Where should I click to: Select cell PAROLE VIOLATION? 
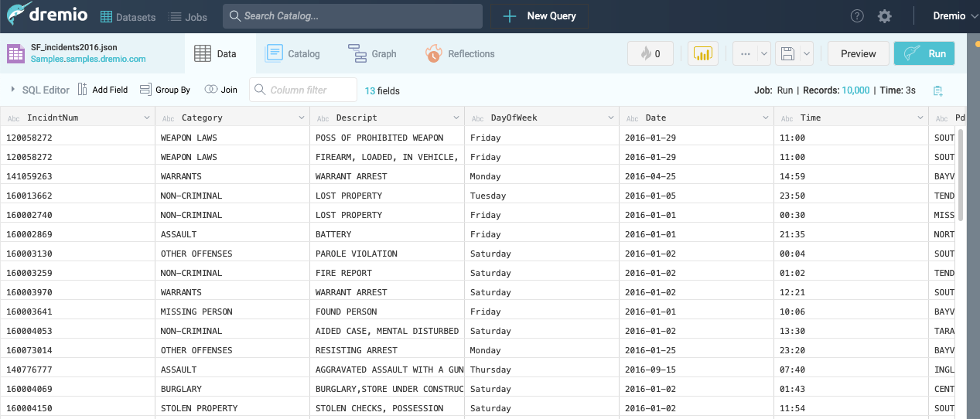click(387, 254)
